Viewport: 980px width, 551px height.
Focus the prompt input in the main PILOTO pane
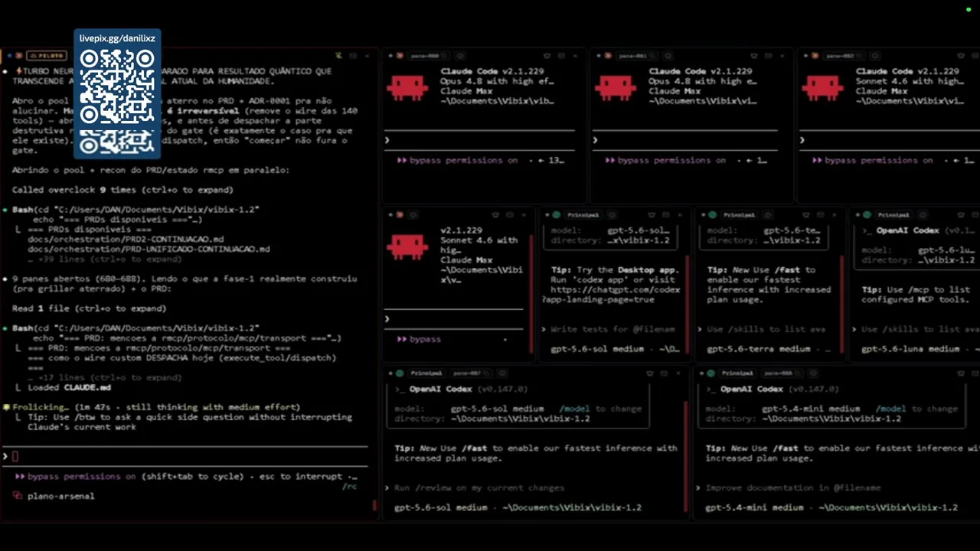tap(184, 456)
